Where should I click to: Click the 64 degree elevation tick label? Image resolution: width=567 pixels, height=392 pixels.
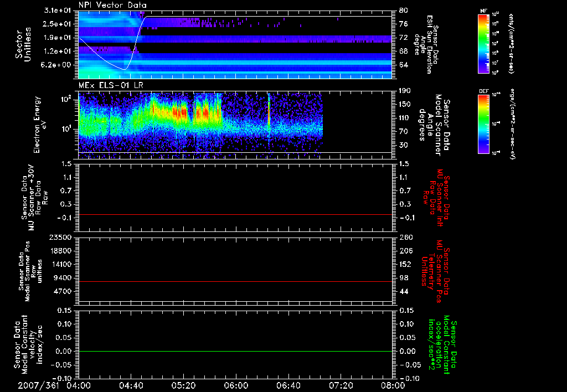click(404, 65)
